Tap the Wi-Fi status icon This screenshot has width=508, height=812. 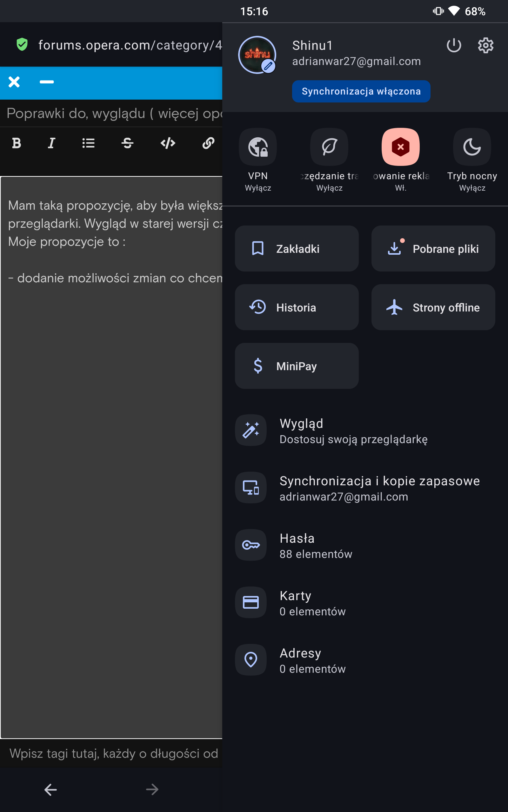[x=454, y=11]
